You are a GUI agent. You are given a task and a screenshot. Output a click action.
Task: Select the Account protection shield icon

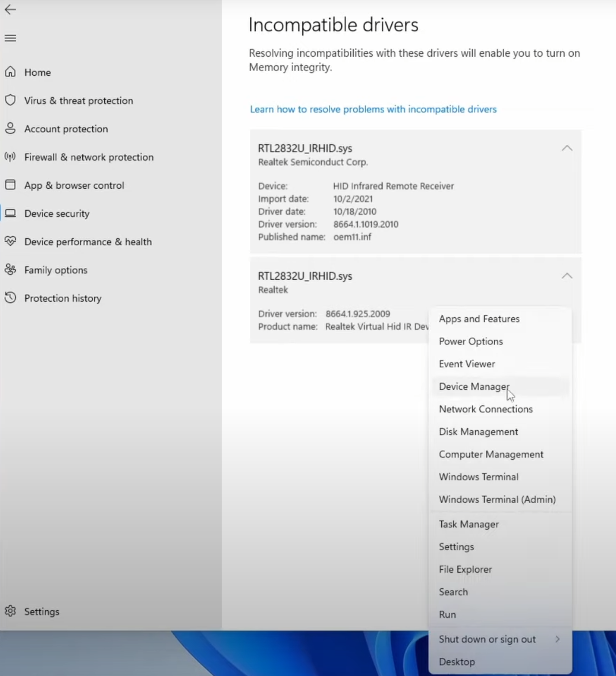[10, 129]
